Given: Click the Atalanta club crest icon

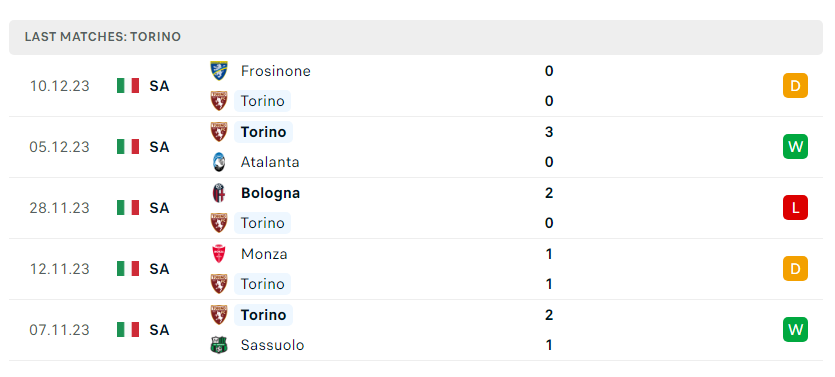Looking at the screenshot, I should (x=218, y=162).
